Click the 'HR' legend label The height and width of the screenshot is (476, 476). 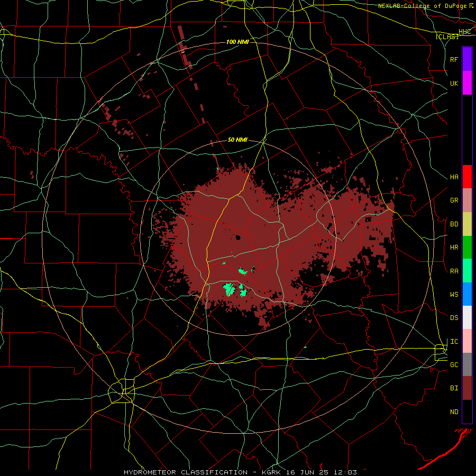point(454,247)
